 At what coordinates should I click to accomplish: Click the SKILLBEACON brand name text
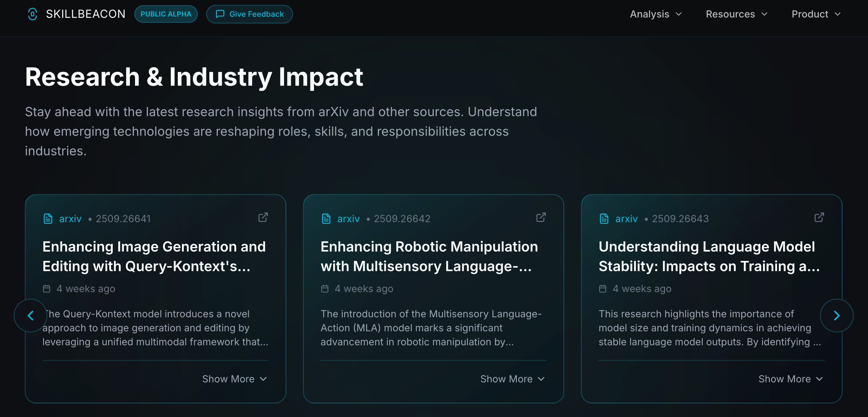point(86,14)
